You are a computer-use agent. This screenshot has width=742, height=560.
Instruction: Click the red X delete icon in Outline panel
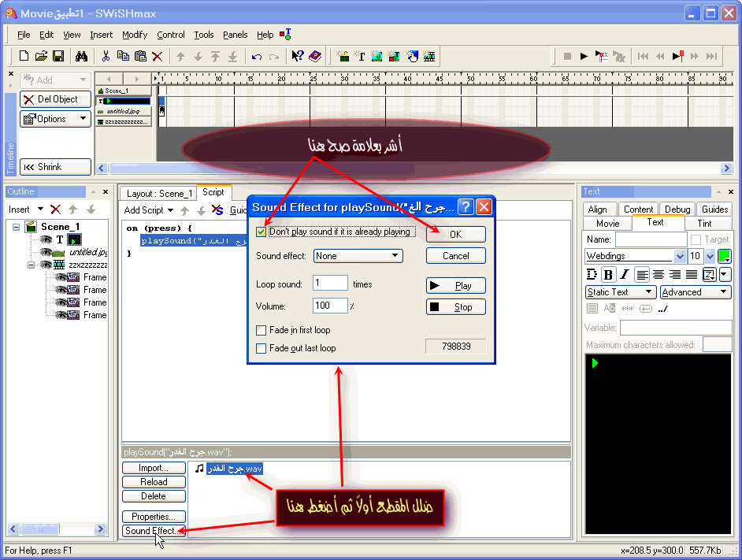pyautogui.click(x=55, y=210)
